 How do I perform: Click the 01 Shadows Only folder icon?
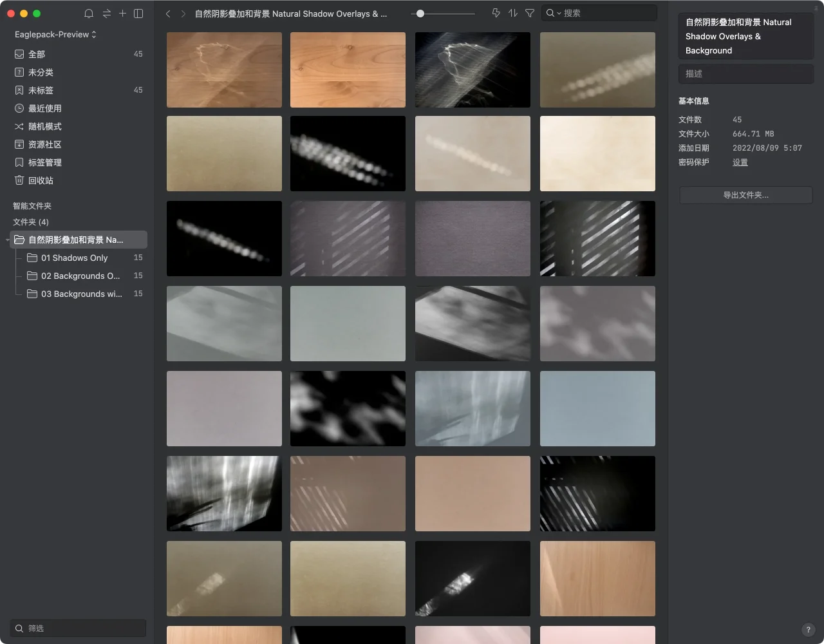(x=32, y=258)
